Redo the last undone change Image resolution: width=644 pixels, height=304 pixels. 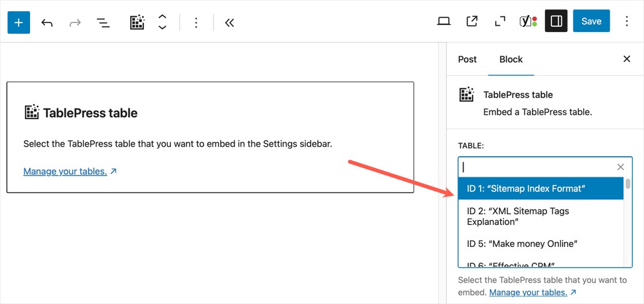(74, 23)
